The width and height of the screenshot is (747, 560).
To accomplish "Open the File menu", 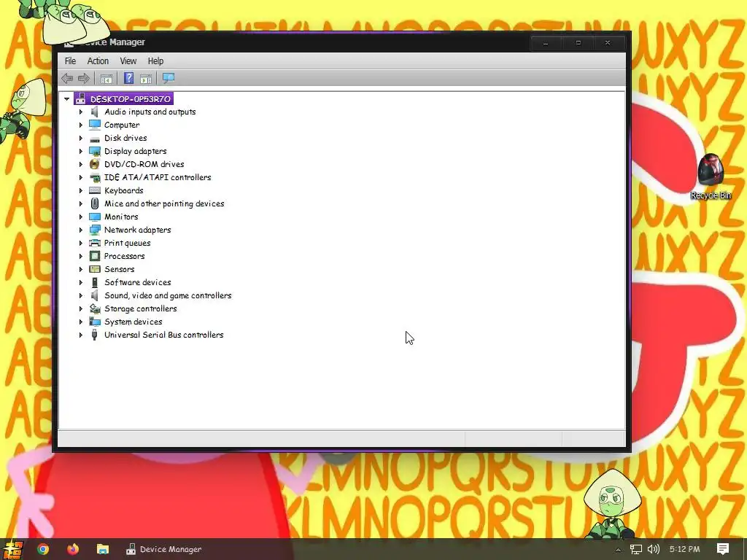I will (70, 61).
